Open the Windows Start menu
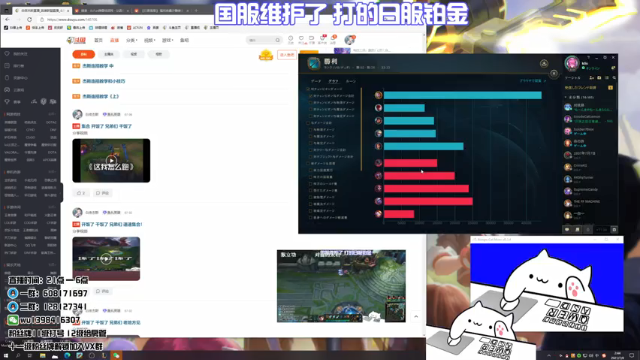Image resolution: width=640 pixels, height=360 pixels. pyautogui.click(x=6, y=356)
